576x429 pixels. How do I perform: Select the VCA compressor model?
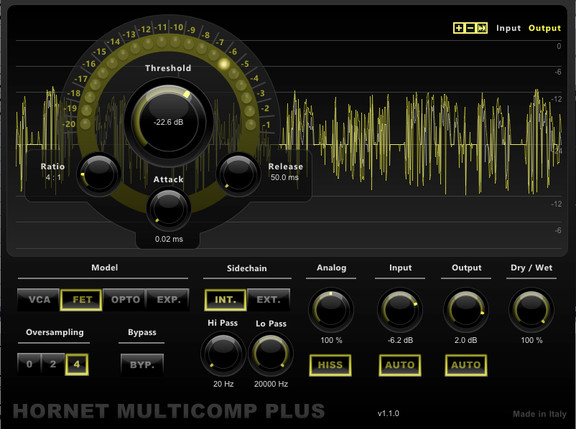click(39, 300)
